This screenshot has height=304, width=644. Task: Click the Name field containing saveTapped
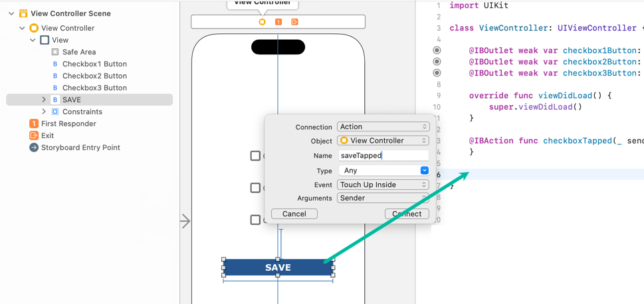pos(383,155)
